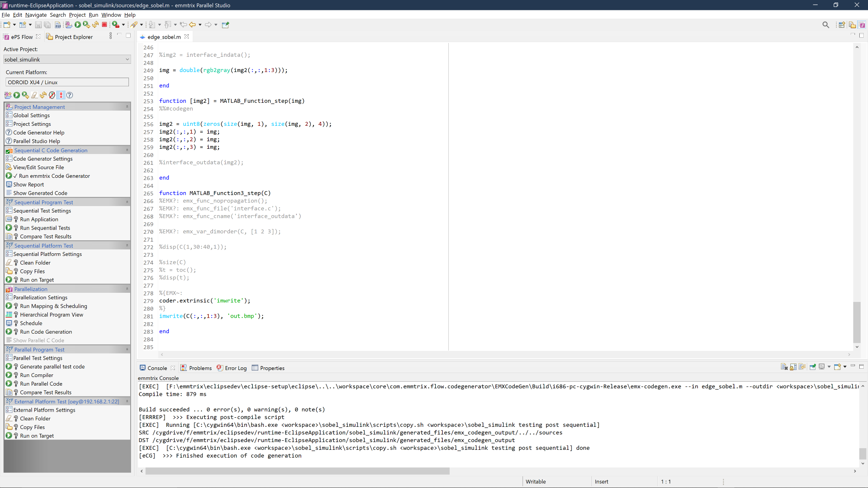
Task: Click the Save icon in main toolbar
Action: [x=38, y=25]
